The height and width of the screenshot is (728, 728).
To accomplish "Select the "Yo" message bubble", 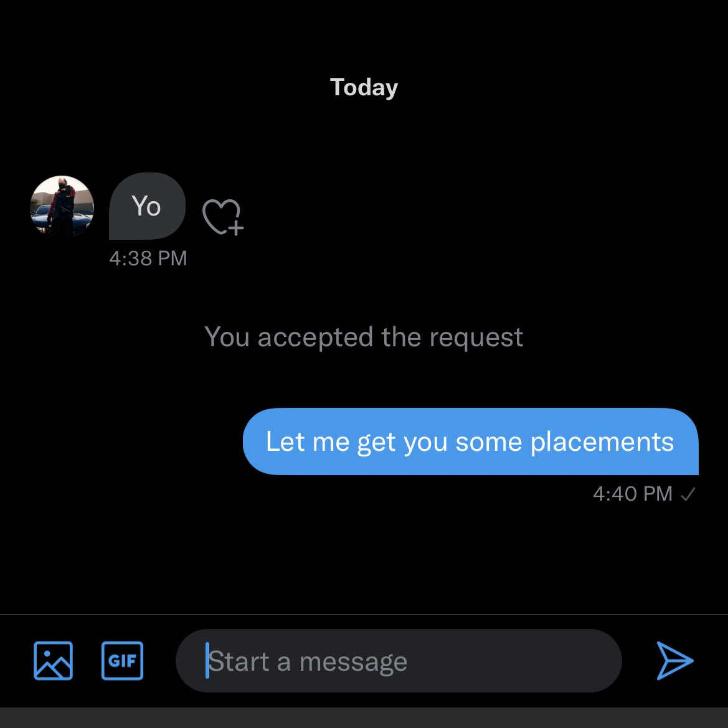I will point(147,206).
